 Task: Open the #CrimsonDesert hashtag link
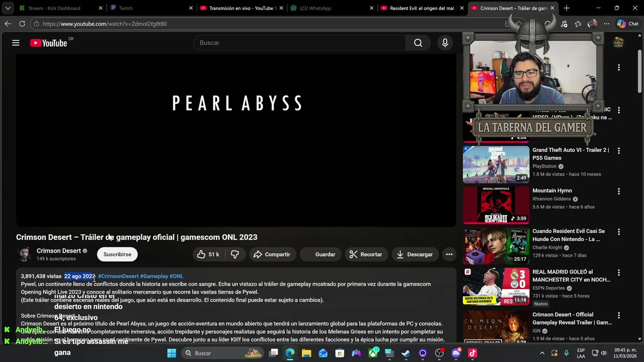[118, 276]
